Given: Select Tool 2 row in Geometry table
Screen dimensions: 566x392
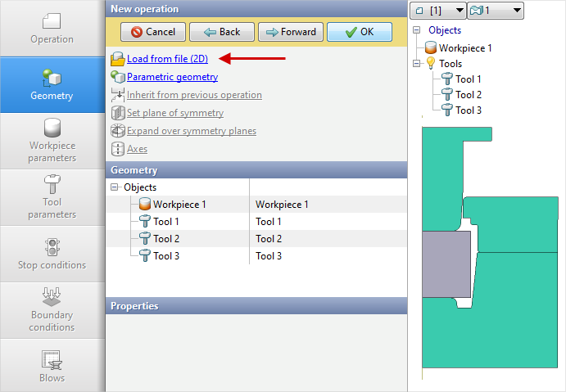Looking at the screenshot, I should pyautogui.click(x=165, y=238).
